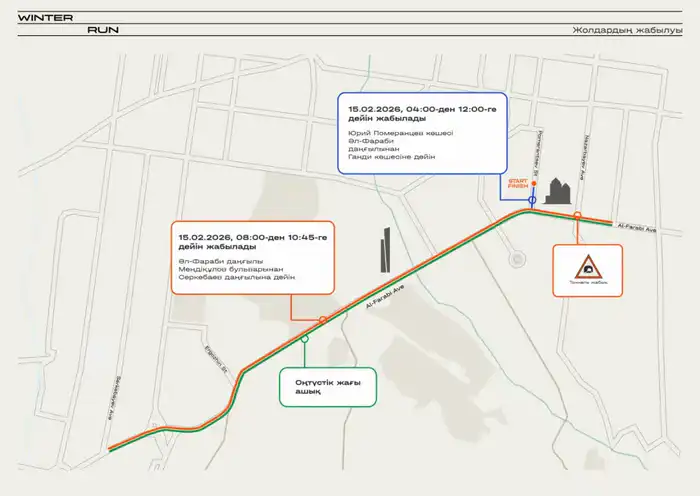Click the roundabout circle south of the route
700x496 pixels.
click(517, 259)
